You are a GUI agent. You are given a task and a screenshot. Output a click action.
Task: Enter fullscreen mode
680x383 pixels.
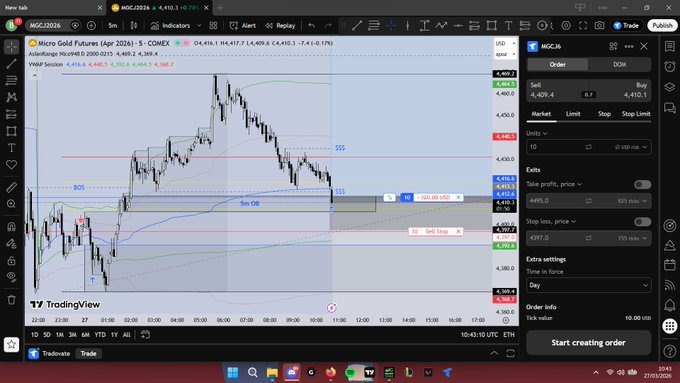point(583,26)
